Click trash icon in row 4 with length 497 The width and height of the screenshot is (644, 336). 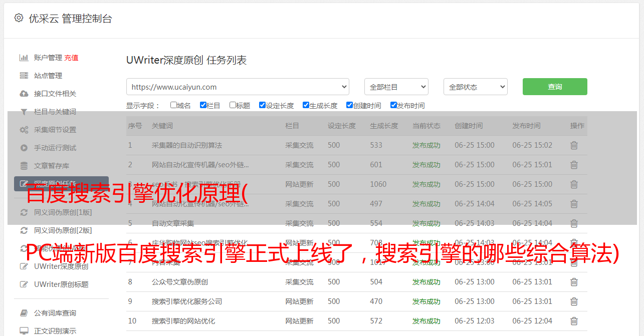[574, 204]
